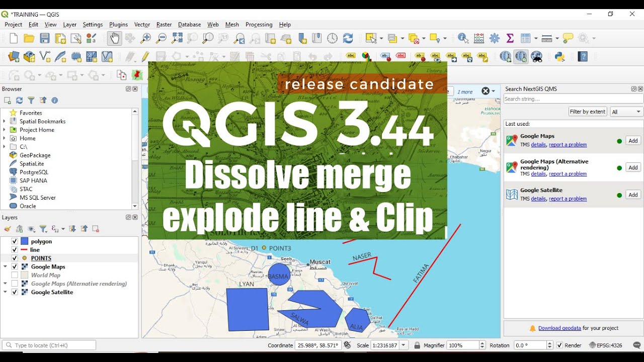Click the Layer Labeling Options abc icon
644x362 pixels.
(x=351, y=57)
